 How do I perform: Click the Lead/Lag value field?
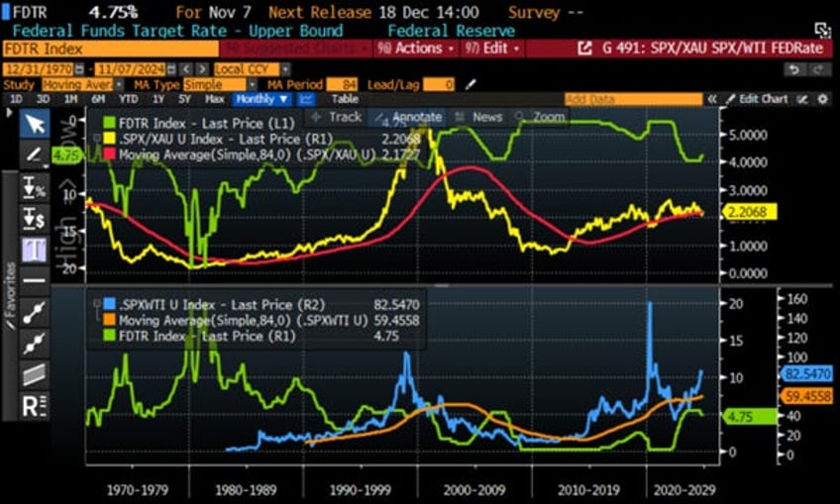(x=439, y=84)
